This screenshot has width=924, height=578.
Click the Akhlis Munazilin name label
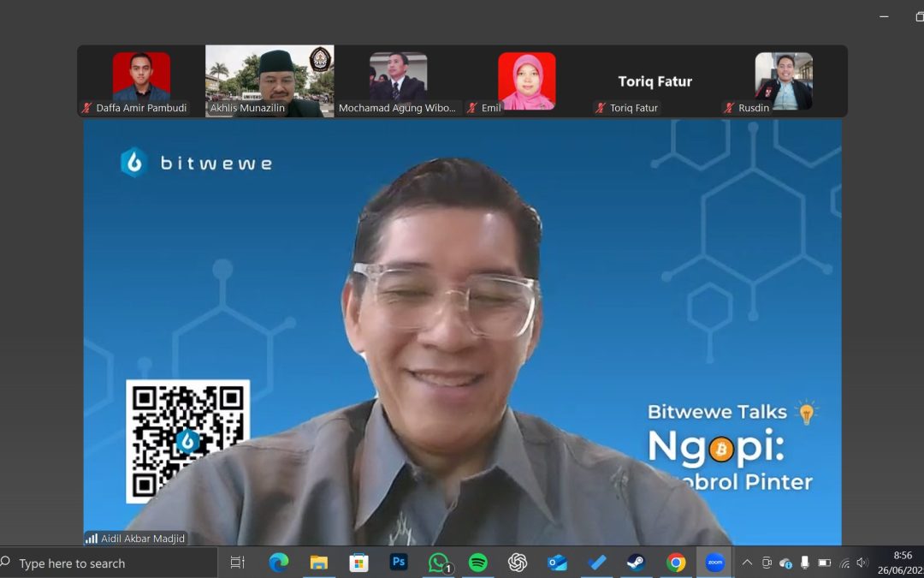(x=247, y=108)
